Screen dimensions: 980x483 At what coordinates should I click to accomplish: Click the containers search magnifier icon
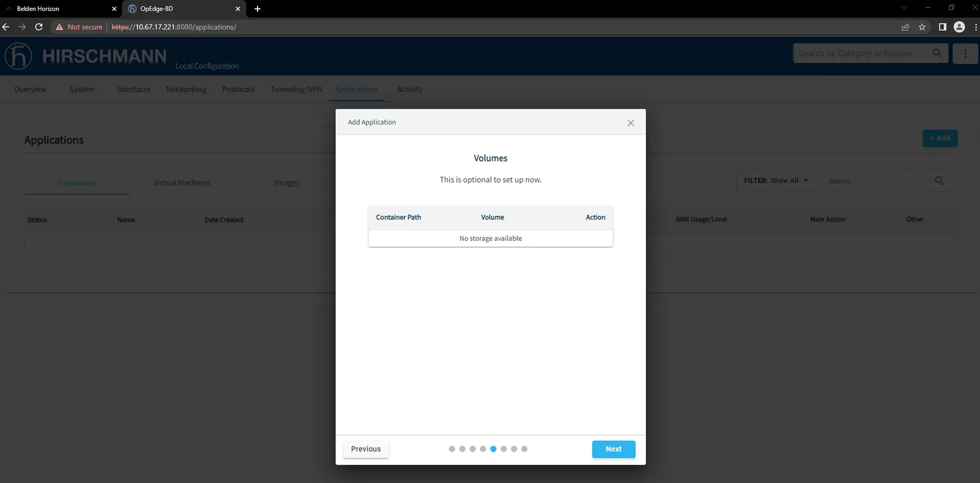(x=939, y=181)
